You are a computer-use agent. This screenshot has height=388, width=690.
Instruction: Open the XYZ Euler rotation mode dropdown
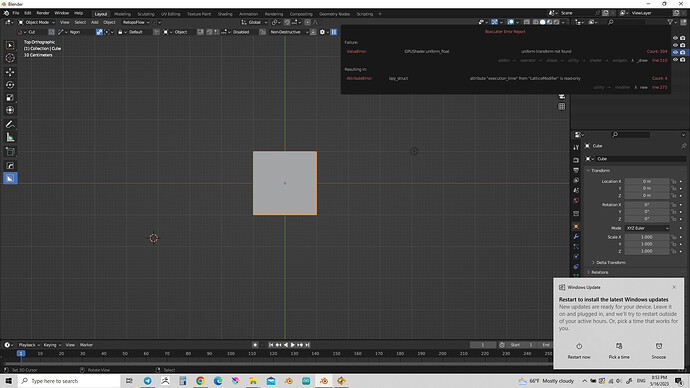pyautogui.click(x=647, y=228)
